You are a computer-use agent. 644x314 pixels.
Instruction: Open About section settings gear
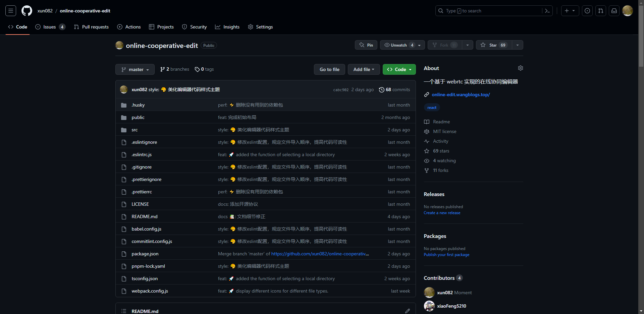click(x=521, y=68)
